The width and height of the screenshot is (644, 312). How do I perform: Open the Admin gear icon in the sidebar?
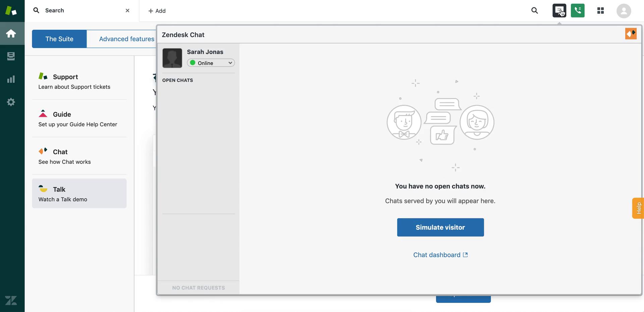(11, 102)
